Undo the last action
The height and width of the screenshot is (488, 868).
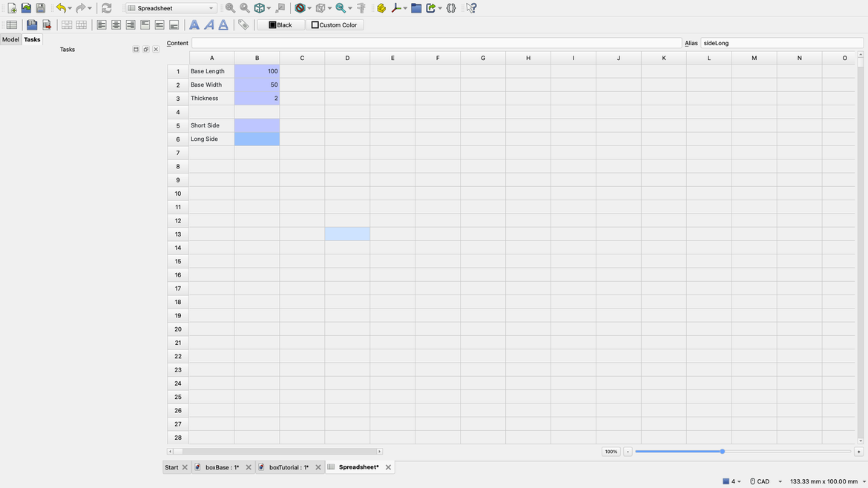(x=59, y=7)
